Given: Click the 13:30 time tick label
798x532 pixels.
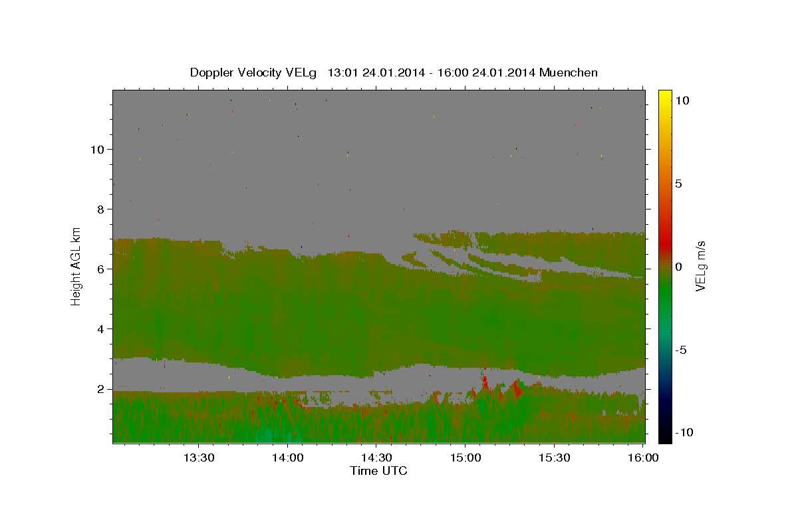Looking at the screenshot, I should (x=199, y=458).
